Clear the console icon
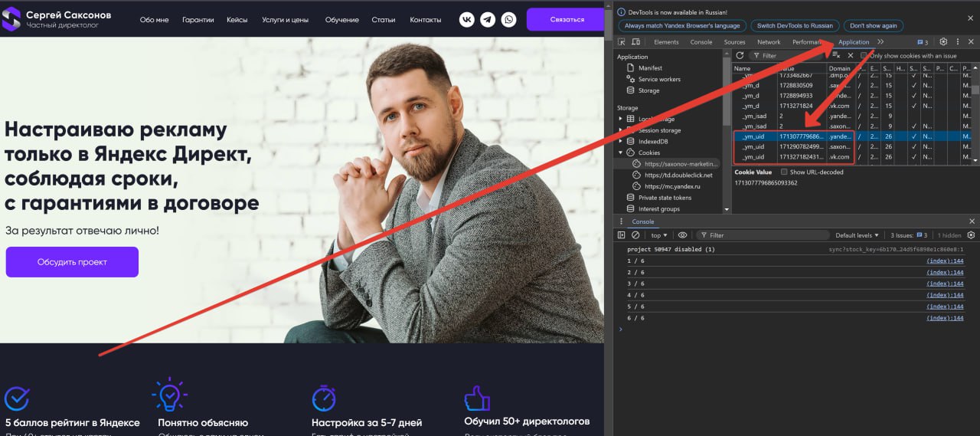 (x=635, y=235)
